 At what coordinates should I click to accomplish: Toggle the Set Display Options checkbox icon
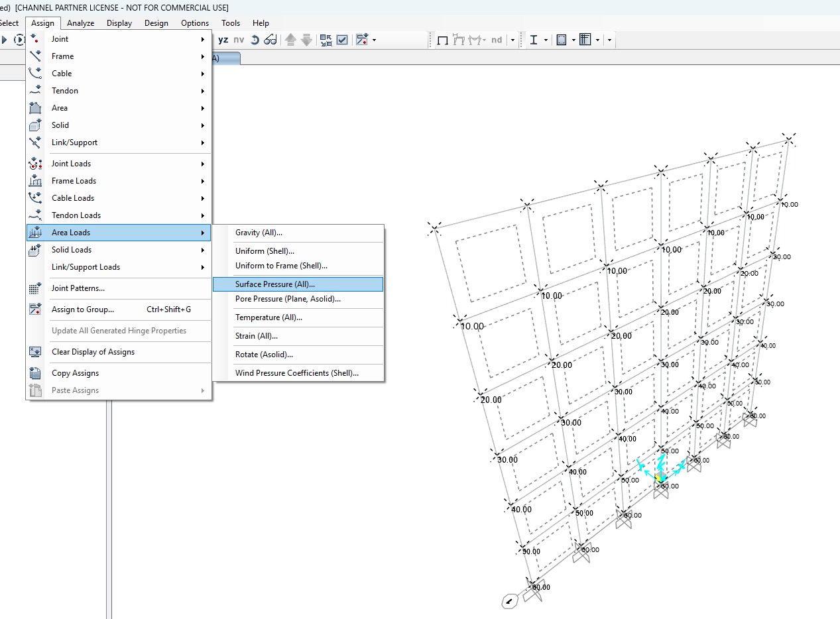coord(342,40)
